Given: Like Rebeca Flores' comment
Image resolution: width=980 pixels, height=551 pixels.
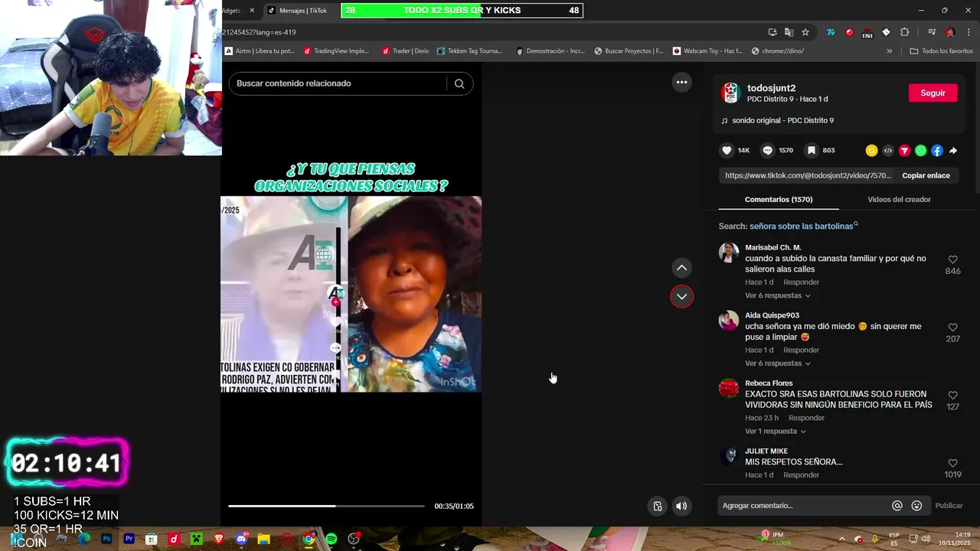Looking at the screenshot, I should point(952,396).
